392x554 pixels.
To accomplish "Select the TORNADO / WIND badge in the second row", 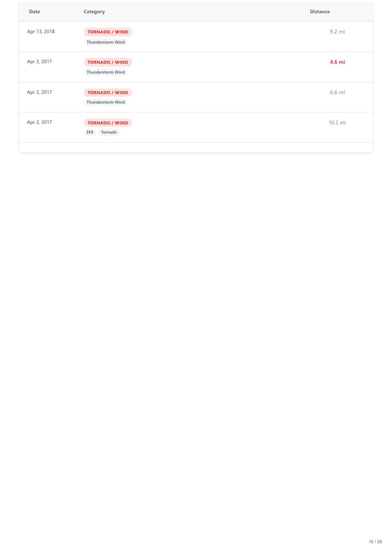I will point(108,62).
